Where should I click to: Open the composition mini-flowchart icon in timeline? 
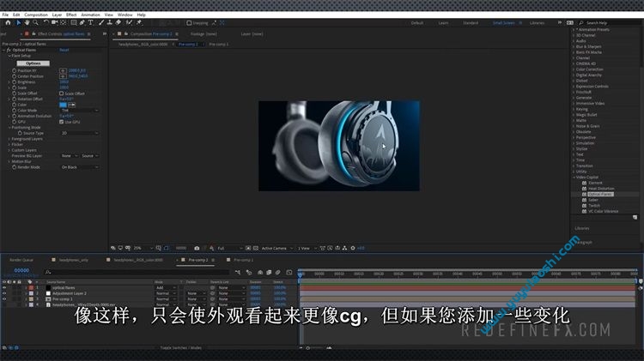click(x=238, y=272)
